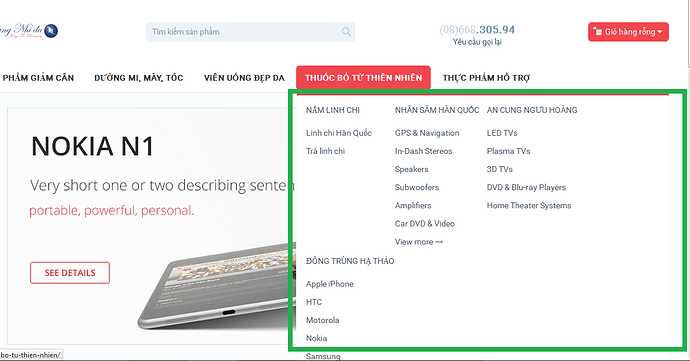
Task: Select THUỐC BỔ TỪ THIÊN NHIÊN menu
Action: 363,77
